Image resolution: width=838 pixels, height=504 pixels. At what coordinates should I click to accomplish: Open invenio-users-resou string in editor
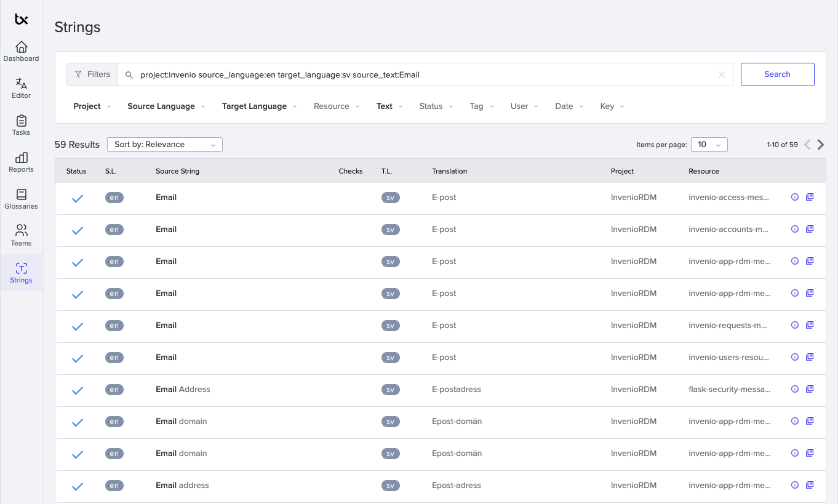click(x=810, y=357)
